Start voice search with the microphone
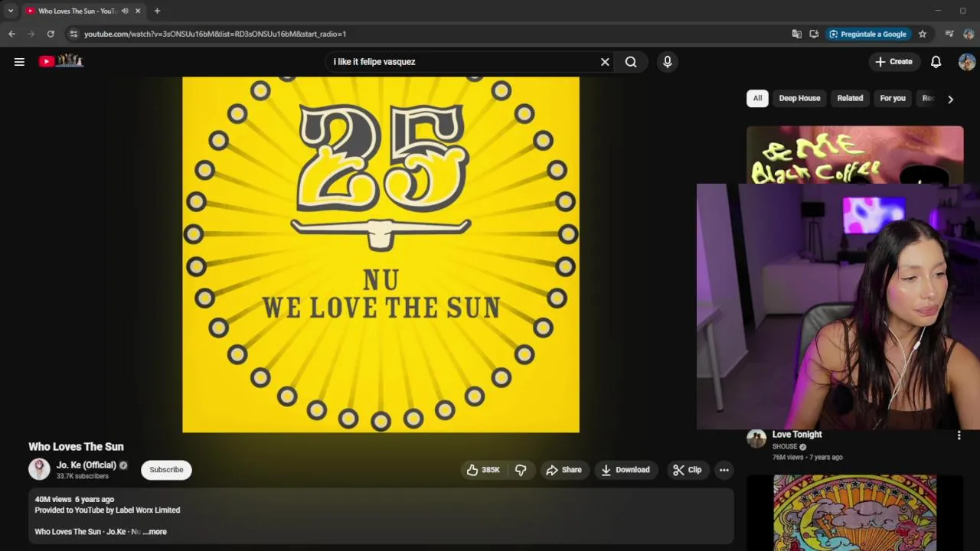 coord(668,62)
